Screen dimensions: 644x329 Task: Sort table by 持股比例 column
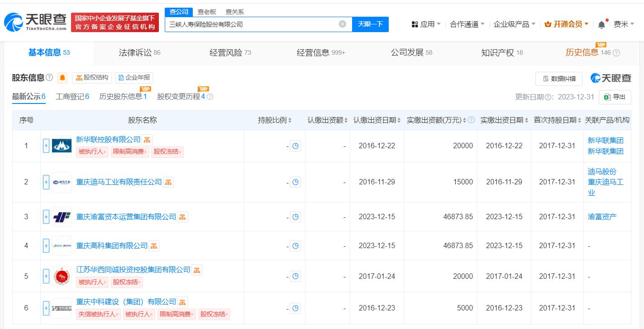275,120
